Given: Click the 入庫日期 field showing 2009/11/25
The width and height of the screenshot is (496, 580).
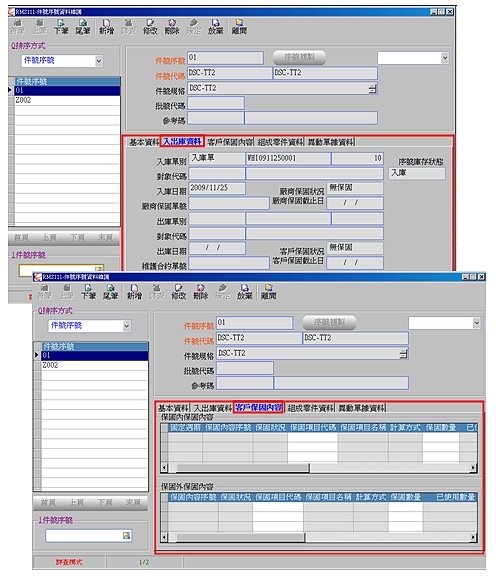Looking at the screenshot, I should pos(217,188).
